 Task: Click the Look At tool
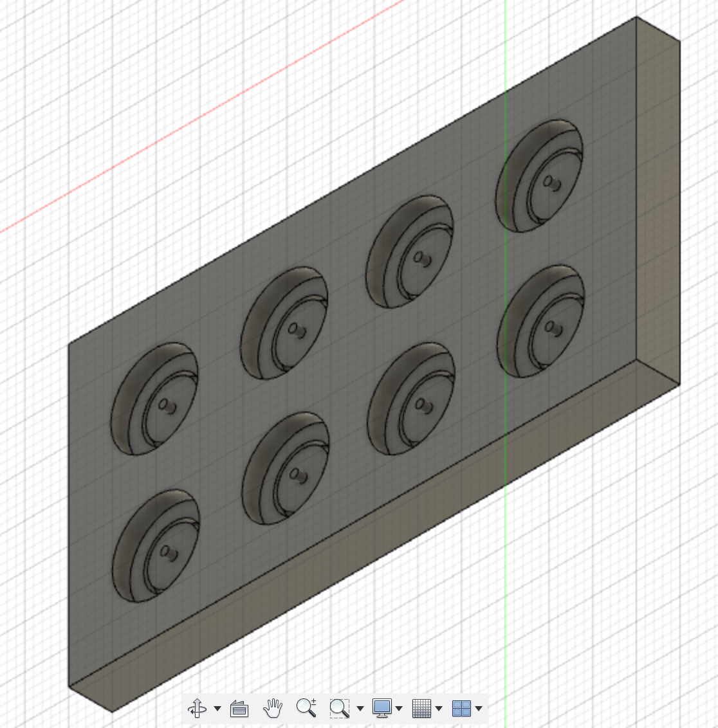click(x=239, y=709)
